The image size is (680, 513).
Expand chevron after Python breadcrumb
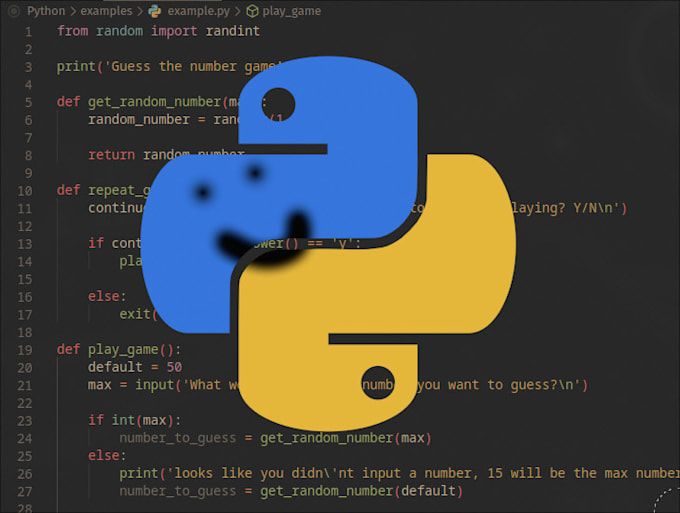[x=73, y=11]
